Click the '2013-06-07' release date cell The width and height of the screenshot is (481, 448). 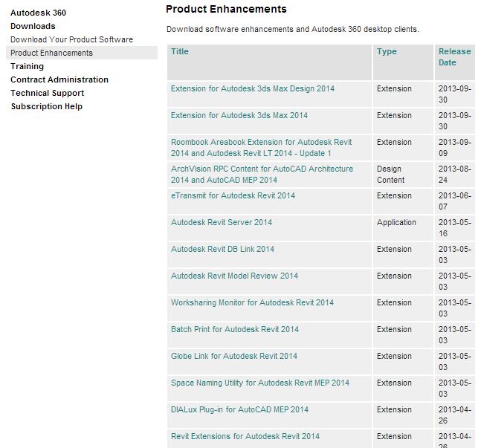(x=455, y=201)
